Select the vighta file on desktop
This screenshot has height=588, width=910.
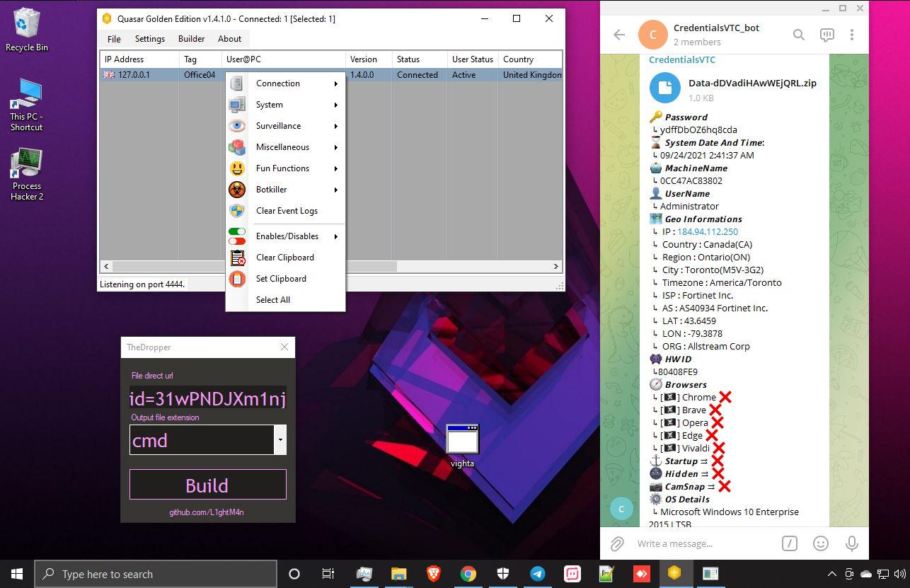[x=462, y=446]
